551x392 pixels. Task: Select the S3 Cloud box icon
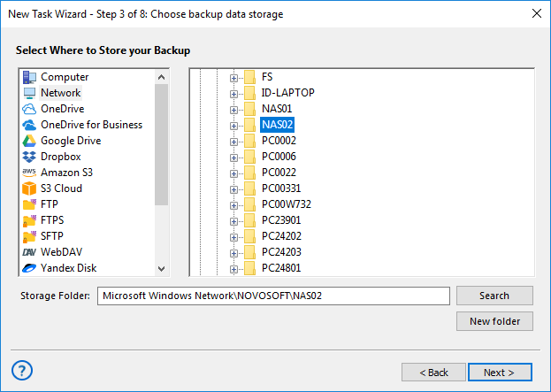pyautogui.click(x=29, y=188)
